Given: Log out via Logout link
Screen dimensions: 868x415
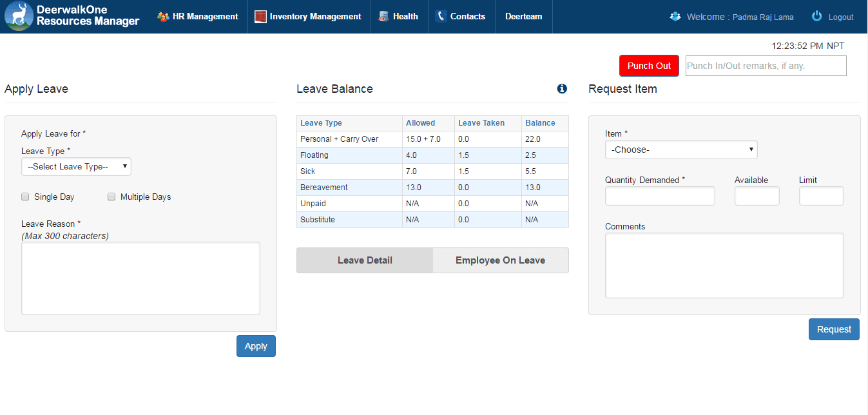Looking at the screenshot, I should click(x=841, y=17).
